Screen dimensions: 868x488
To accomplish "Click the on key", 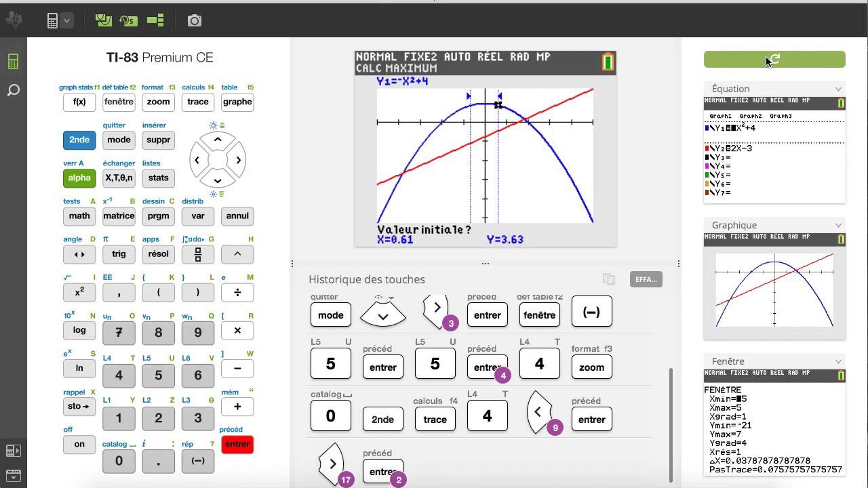I will [x=79, y=444].
